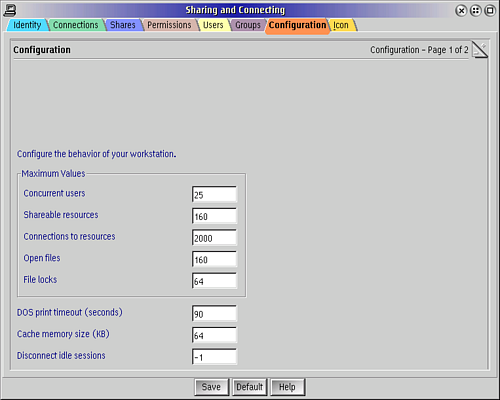
Task: Select the Shares tab
Action: (x=123, y=25)
